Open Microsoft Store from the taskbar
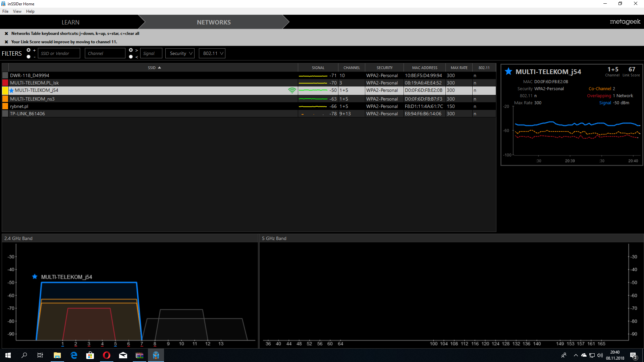Image resolution: width=644 pixels, height=362 pixels. 90,355
